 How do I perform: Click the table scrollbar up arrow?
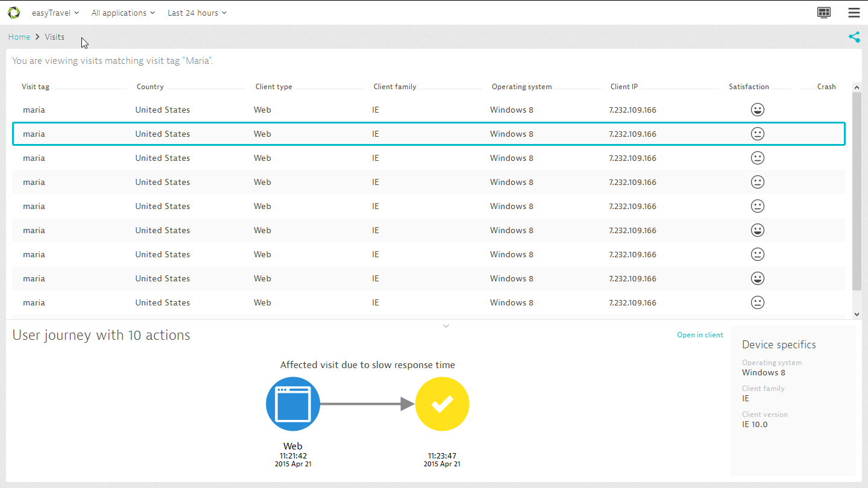coord(857,88)
